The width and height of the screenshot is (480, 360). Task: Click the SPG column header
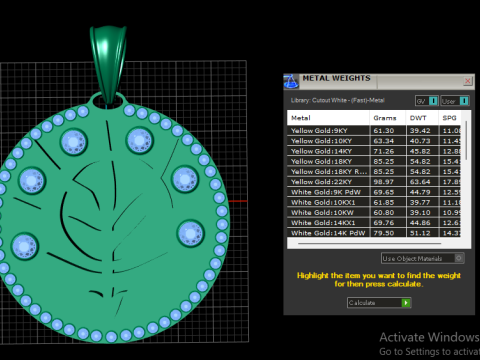pyautogui.click(x=449, y=118)
